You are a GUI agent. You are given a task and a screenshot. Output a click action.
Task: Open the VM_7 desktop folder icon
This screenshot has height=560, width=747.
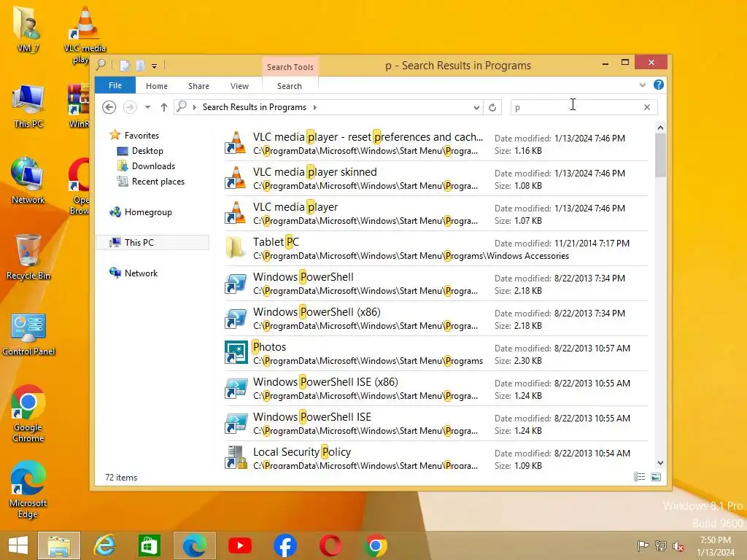[27, 28]
